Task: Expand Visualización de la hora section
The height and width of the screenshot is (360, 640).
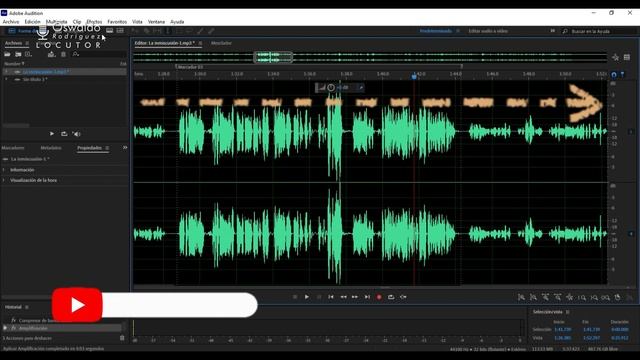Action: coord(4,180)
